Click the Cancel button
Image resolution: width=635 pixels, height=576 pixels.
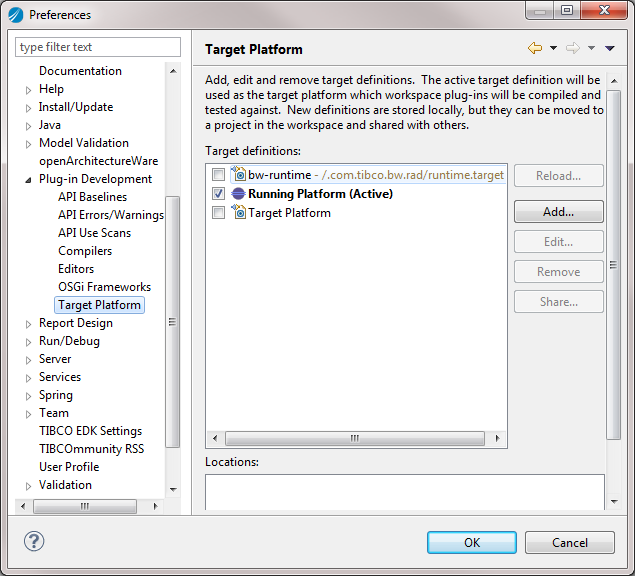(x=570, y=542)
